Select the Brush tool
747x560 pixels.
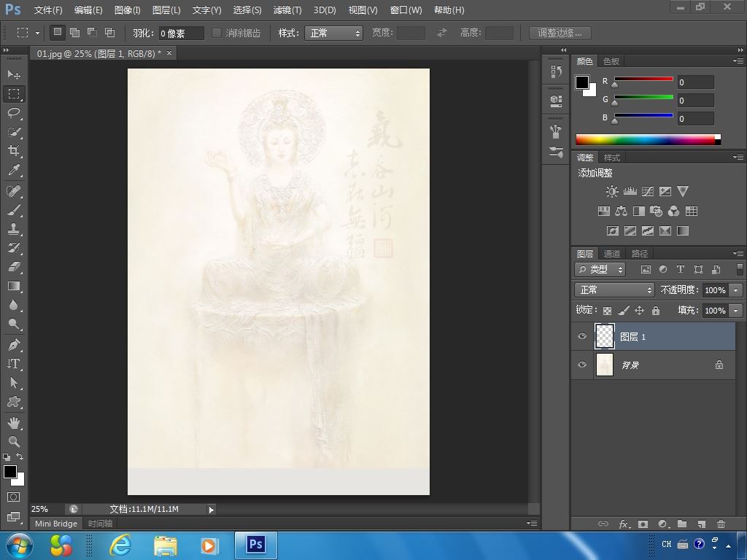pyautogui.click(x=14, y=210)
